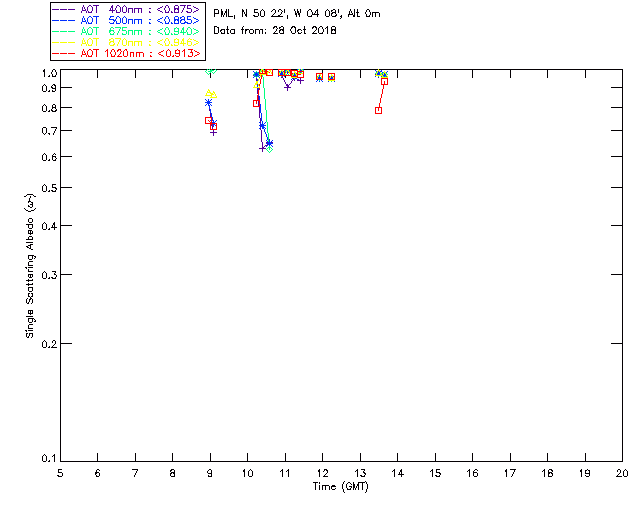640x512 pixels.
Task: Select the yellow triangle markers near 9 GMT
Action: click(211, 94)
